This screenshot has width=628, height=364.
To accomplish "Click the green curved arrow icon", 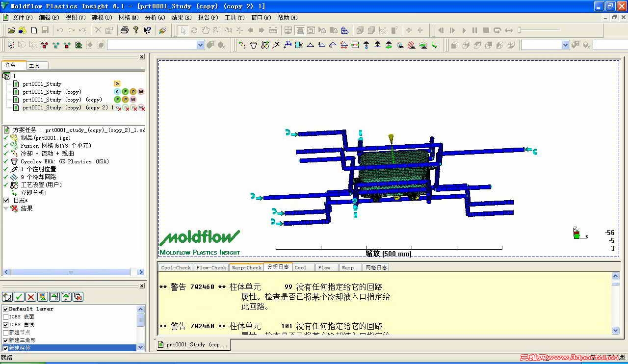I will 434,45.
